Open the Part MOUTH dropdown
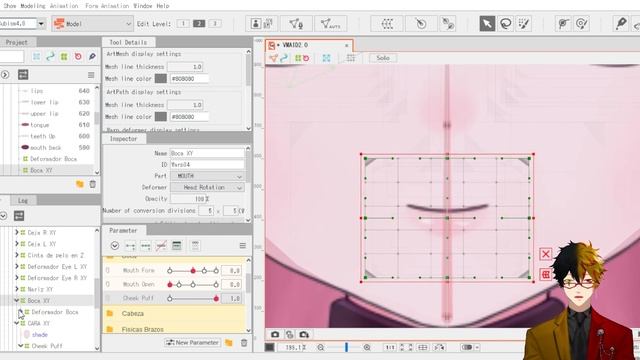640x360 pixels. pos(207,176)
